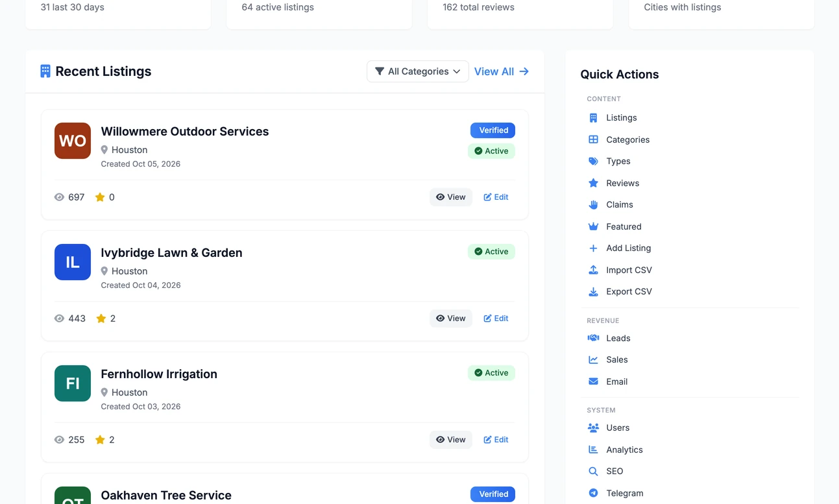The image size is (839, 504).
Task: Open SEO magnifier icon
Action: 593,472
